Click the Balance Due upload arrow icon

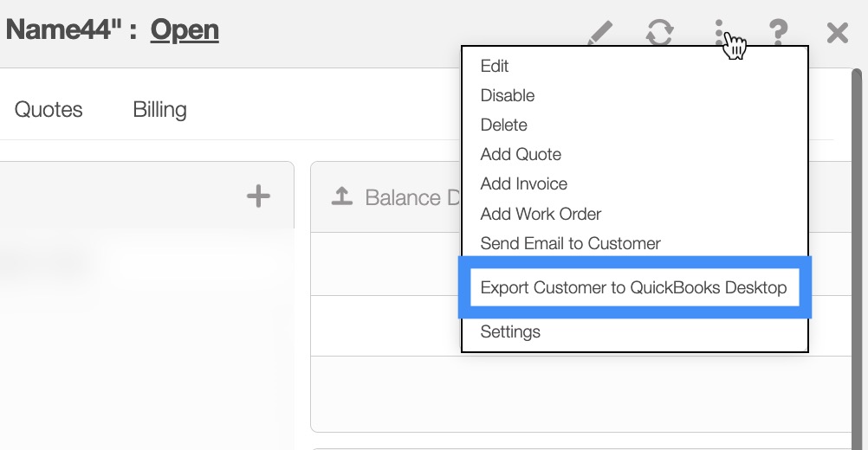coord(342,197)
